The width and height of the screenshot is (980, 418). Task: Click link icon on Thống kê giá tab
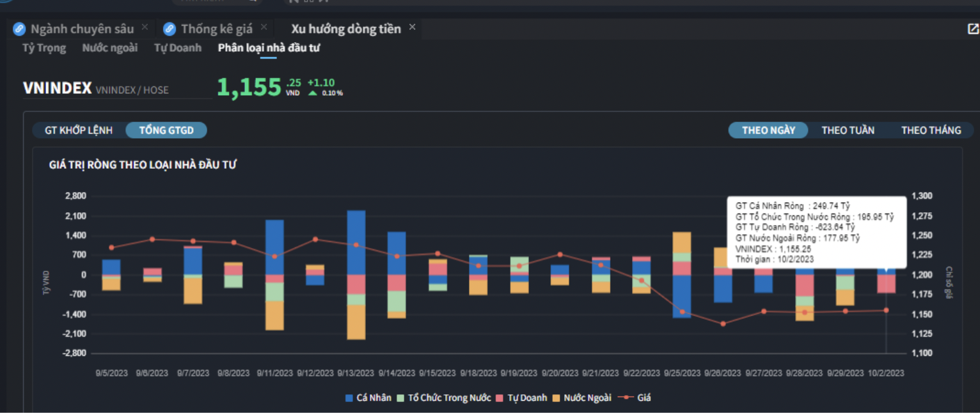click(170, 29)
